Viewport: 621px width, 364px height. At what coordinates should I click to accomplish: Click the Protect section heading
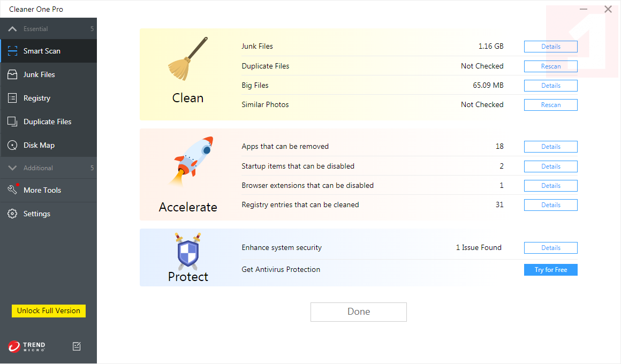tap(188, 276)
